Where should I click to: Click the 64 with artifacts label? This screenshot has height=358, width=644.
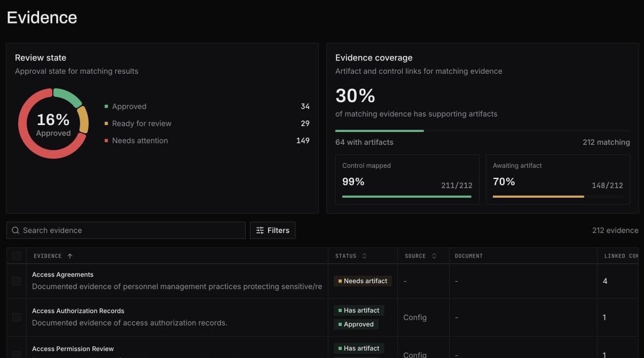(x=364, y=142)
